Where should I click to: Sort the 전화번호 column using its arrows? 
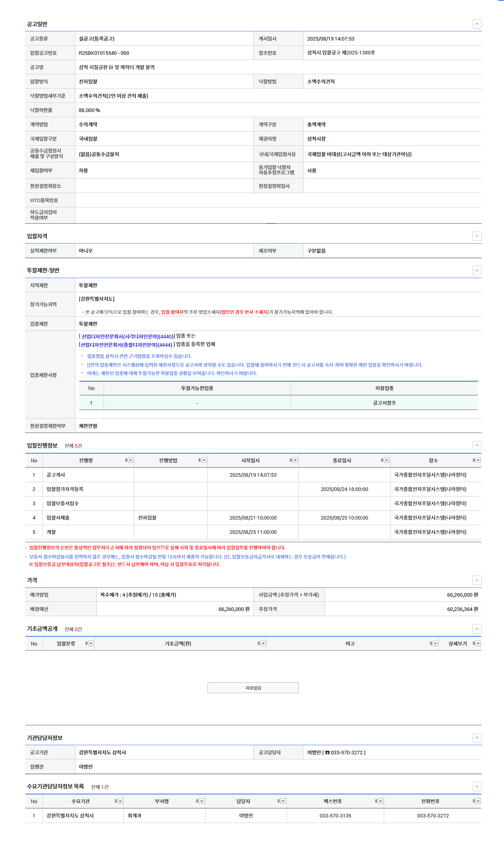[474, 801]
